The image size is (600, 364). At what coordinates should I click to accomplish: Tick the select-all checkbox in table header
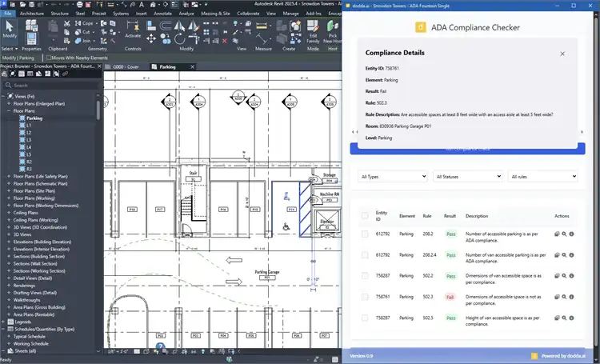365,215
